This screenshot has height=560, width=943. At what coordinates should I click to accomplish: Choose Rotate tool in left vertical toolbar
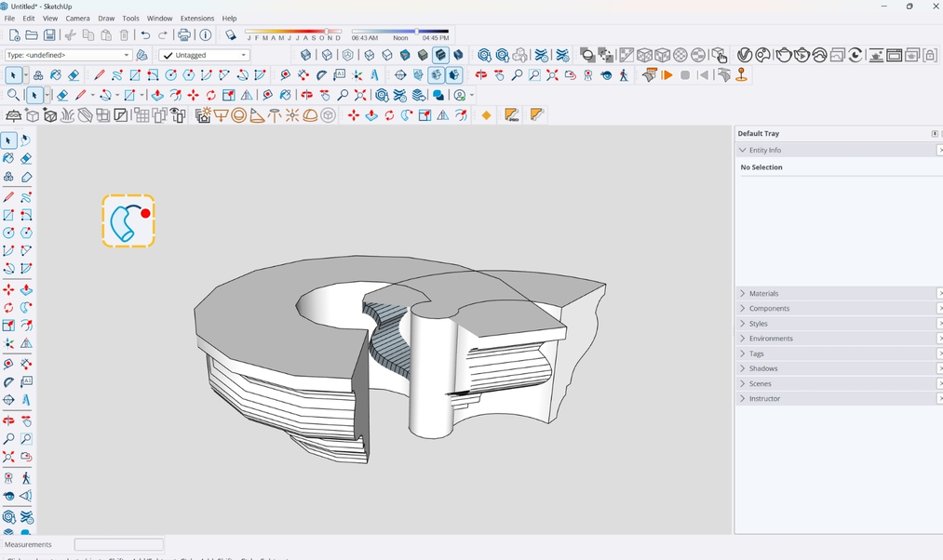(x=8, y=308)
